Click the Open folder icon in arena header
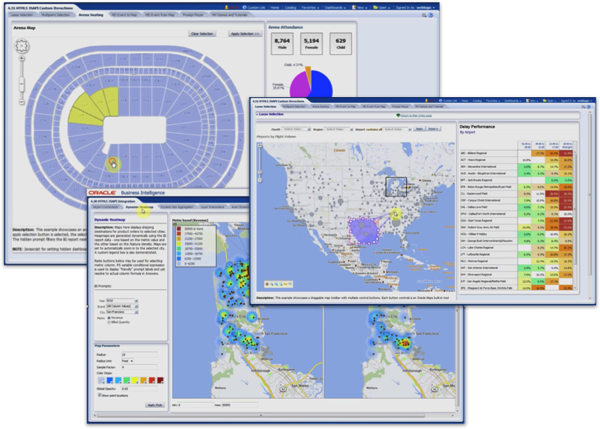600x429 pixels. coord(375,7)
